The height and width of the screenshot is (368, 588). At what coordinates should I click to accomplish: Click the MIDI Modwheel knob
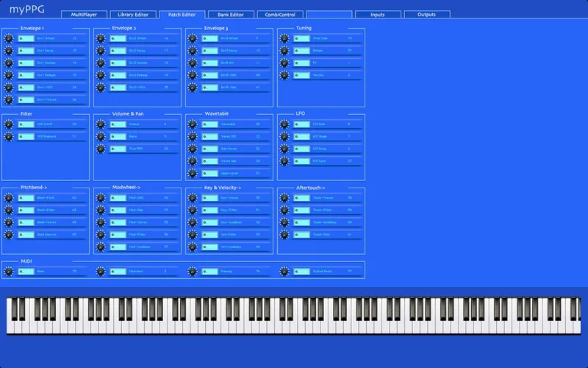[x=101, y=272]
